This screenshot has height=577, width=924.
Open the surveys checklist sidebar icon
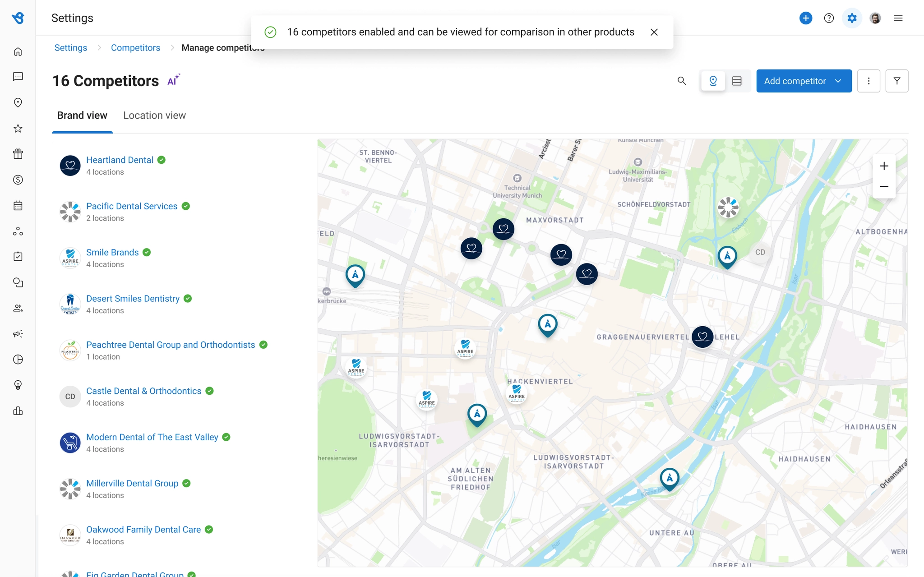[x=18, y=257]
